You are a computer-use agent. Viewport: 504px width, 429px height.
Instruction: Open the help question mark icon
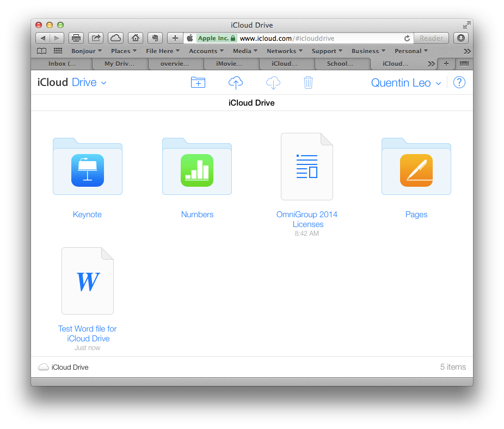pyautogui.click(x=459, y=83)
